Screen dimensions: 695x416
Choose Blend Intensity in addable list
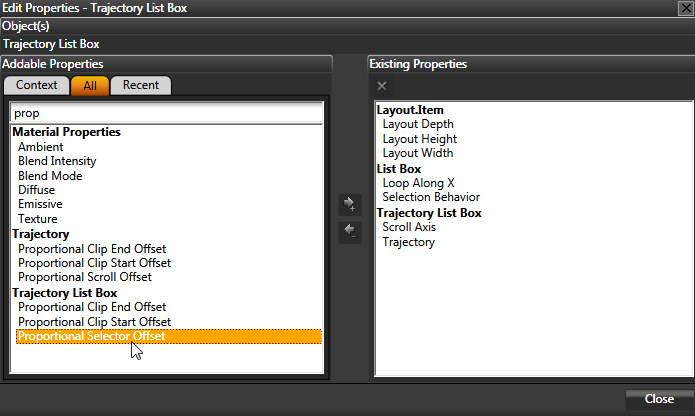point(57,161)
